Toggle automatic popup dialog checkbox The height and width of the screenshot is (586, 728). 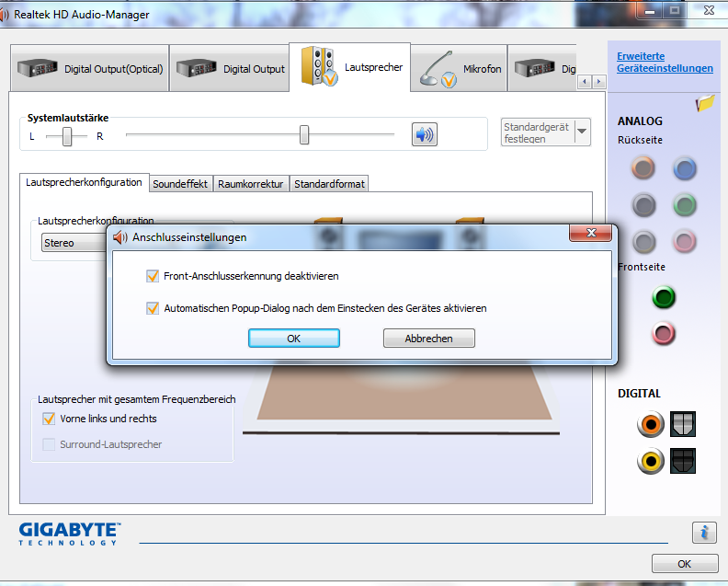click(x=153, y=308)
